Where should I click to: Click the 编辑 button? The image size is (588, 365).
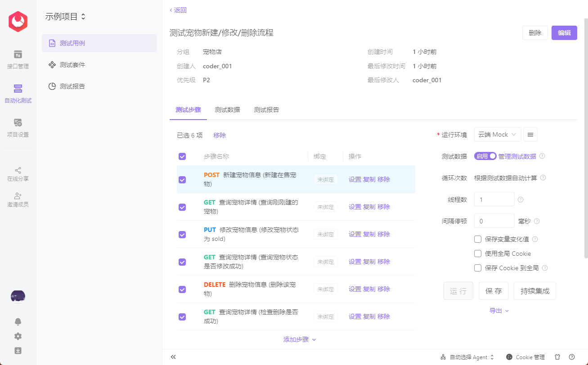[564, 33]
